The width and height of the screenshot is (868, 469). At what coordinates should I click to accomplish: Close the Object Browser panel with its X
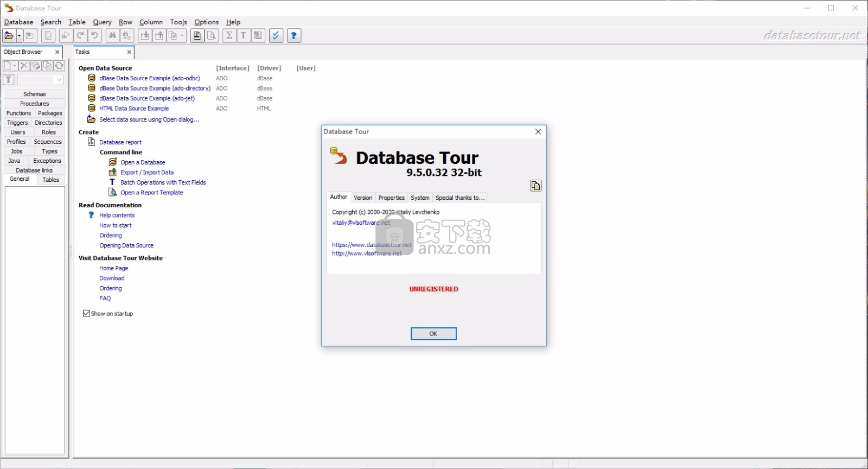(x=57, y=52)
